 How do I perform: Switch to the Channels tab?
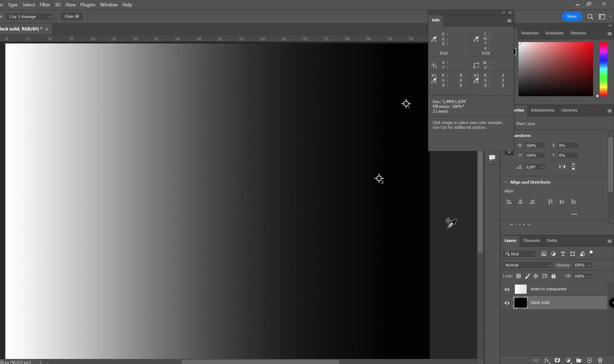(x=531, y=241)
